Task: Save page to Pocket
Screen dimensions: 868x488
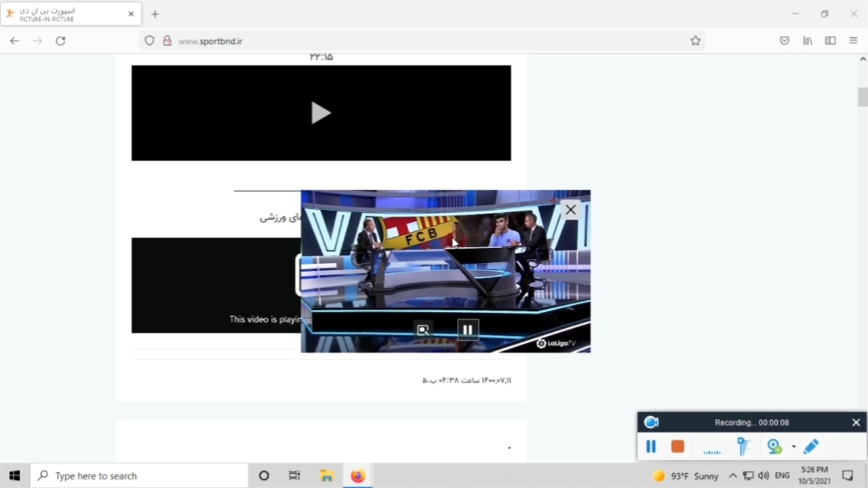Action: click(785, 41)
